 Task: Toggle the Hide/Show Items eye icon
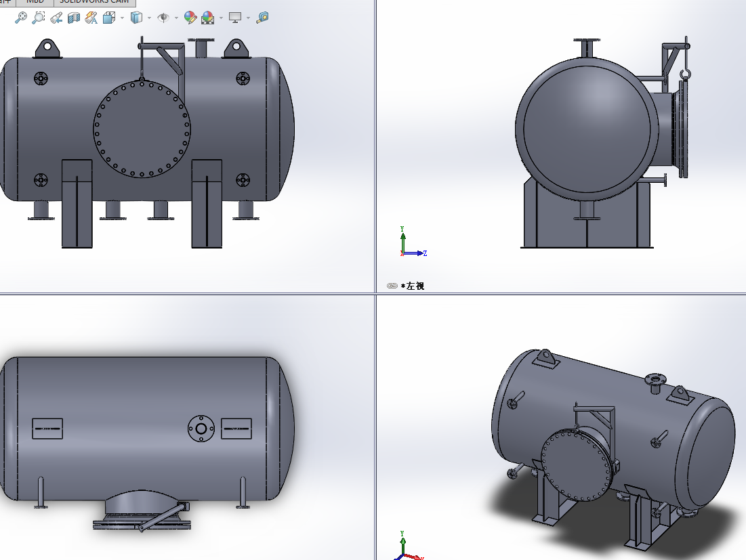[x=163, y=18]
